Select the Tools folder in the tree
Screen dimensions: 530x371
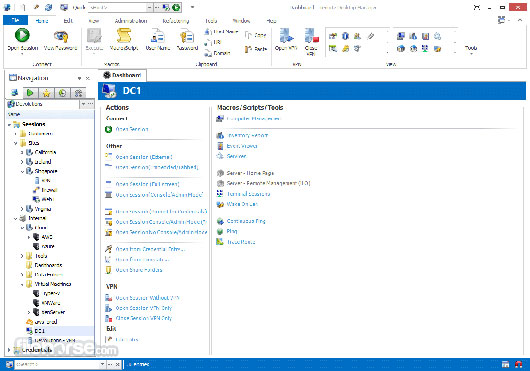(x=41, y=256)
